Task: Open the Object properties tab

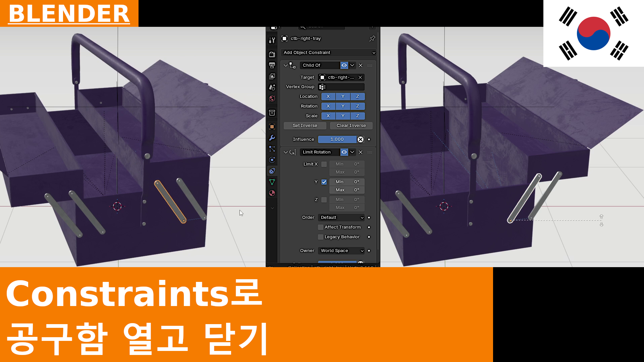Action: pyautogui.click(x=272, y=127)
